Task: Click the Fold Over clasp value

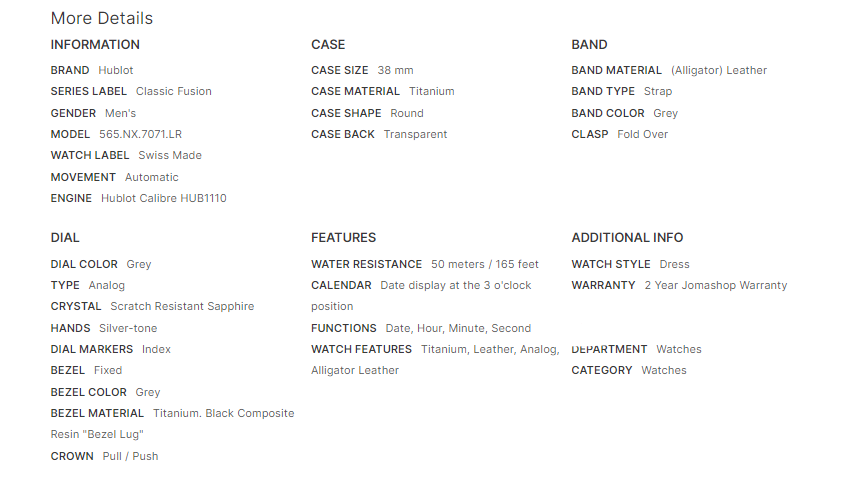Action: tap(642, 134)
